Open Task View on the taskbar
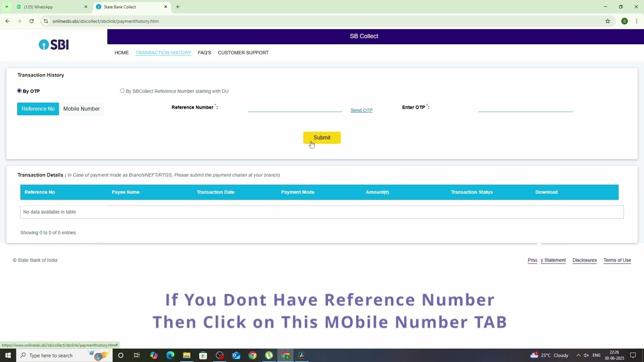This screenshot has height=362, width=644. 137,355
